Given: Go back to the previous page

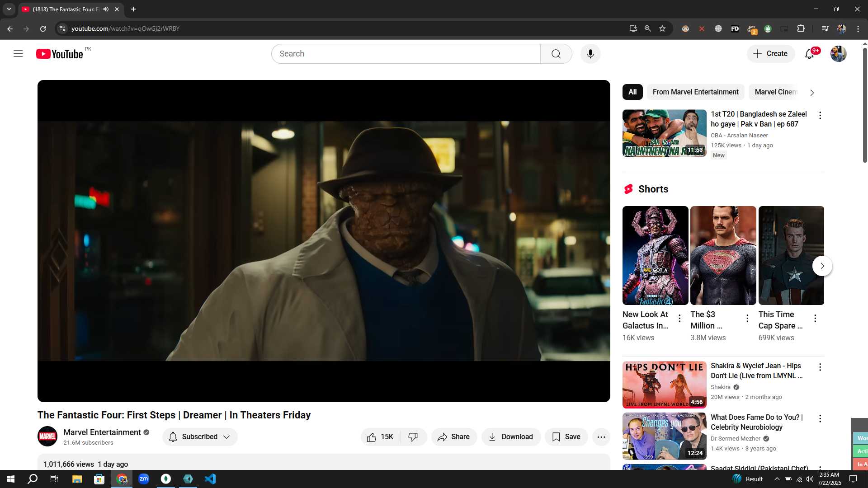Looking at the screenshot, I should click(10, 28).
